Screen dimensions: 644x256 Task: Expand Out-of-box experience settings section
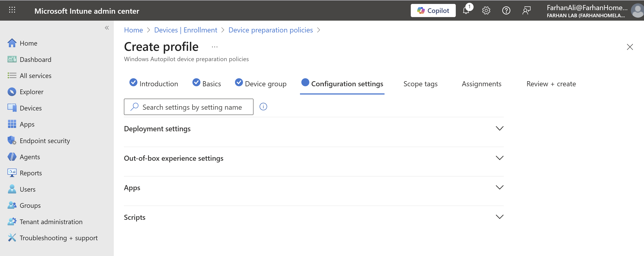[x=499, y=158]
